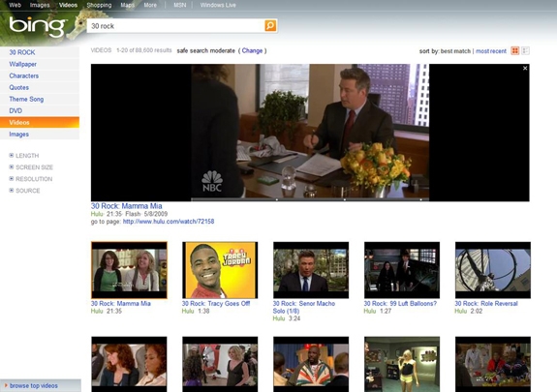Screen dimensions: 557x392
Task: Expand the RESOLUTION filter
Action: [31, 179]
